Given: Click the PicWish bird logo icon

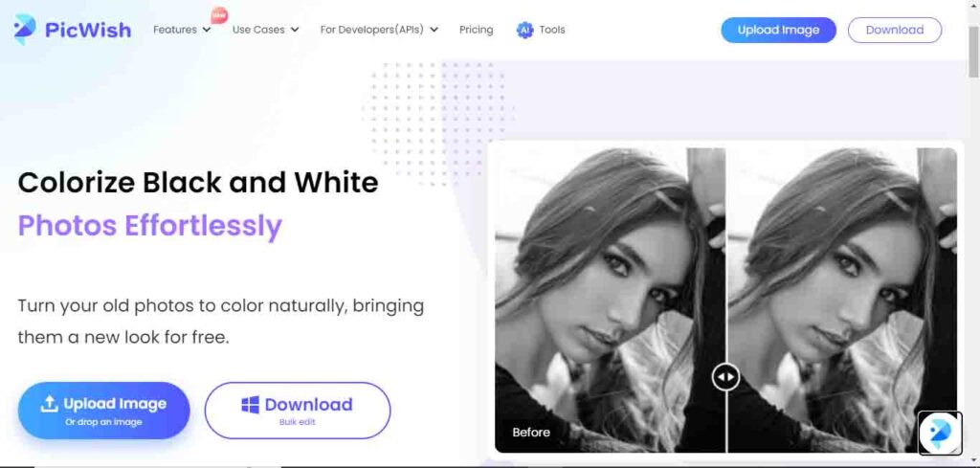Looking at the screenshot, I should coord(25,30).
